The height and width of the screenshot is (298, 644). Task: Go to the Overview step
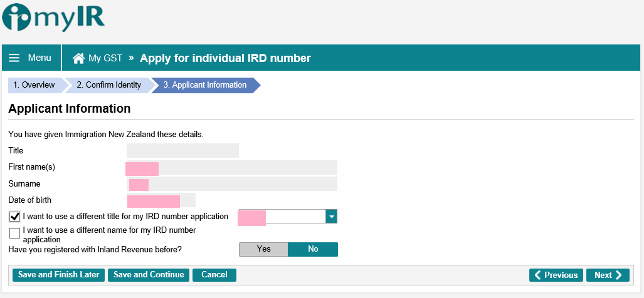34,85
